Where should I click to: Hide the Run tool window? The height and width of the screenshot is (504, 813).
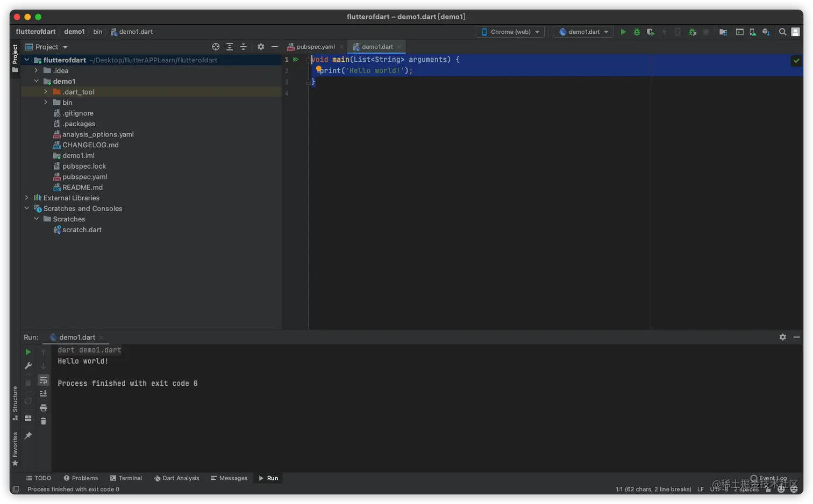pos(796,337)
